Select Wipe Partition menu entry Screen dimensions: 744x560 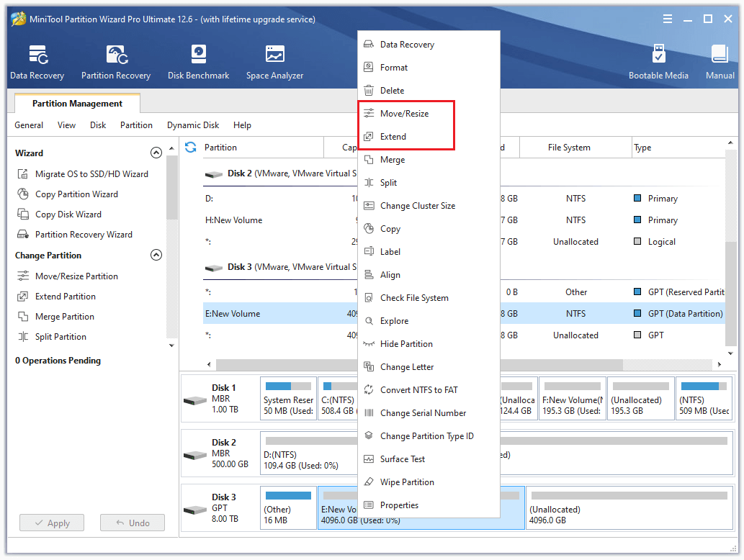(x=429, y=482)
